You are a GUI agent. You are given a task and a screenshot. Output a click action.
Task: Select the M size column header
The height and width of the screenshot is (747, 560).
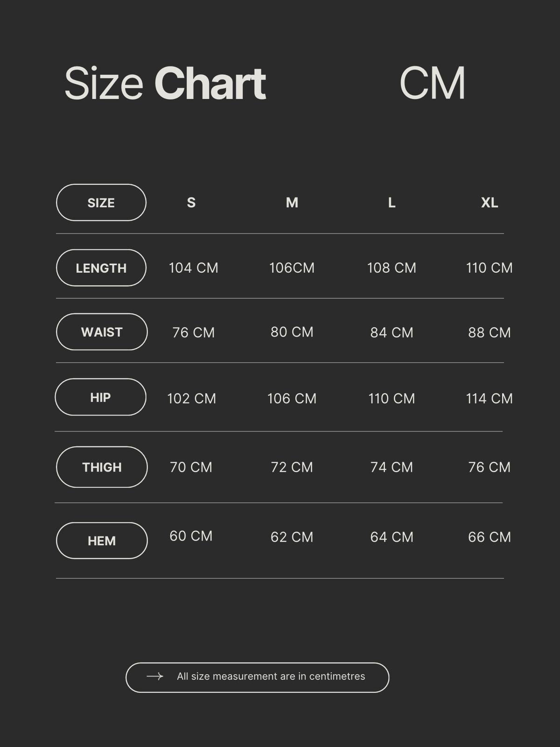292,203
